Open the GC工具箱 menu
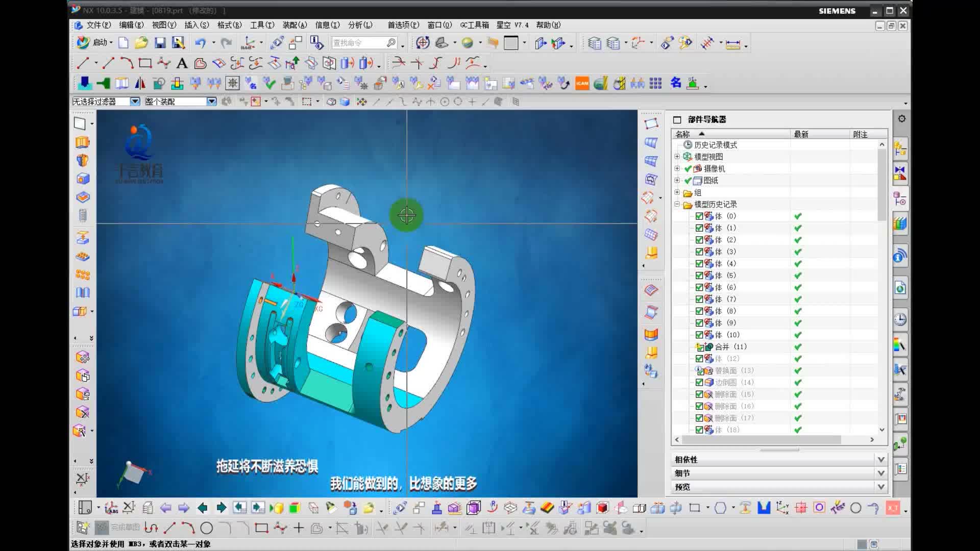Viewport: 980px width, 551px height. point(474,25)
